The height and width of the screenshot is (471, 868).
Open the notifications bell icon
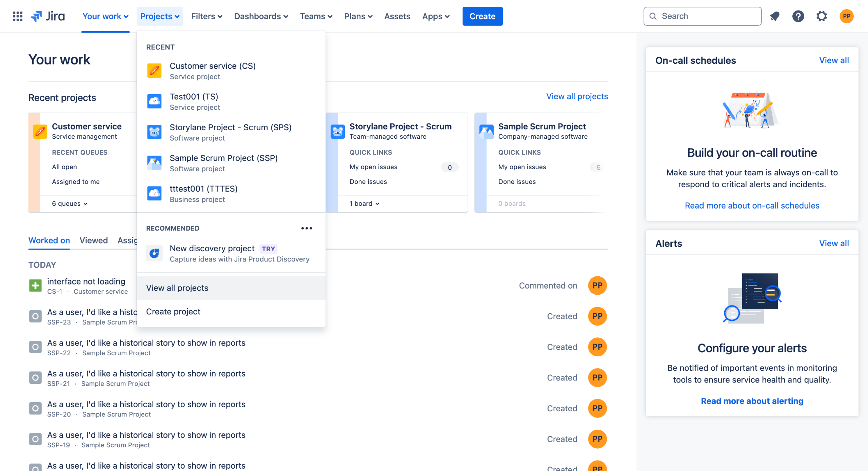click(775, 16)
